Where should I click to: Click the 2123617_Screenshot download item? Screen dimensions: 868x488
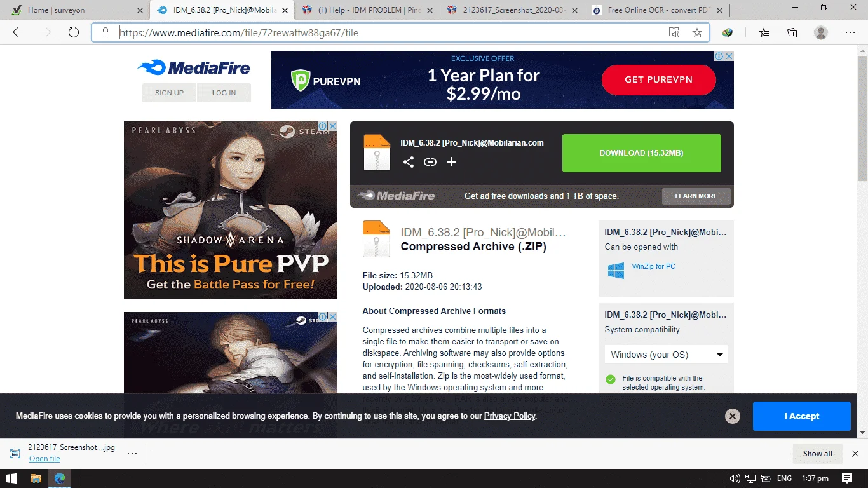(x=71, y=447)
